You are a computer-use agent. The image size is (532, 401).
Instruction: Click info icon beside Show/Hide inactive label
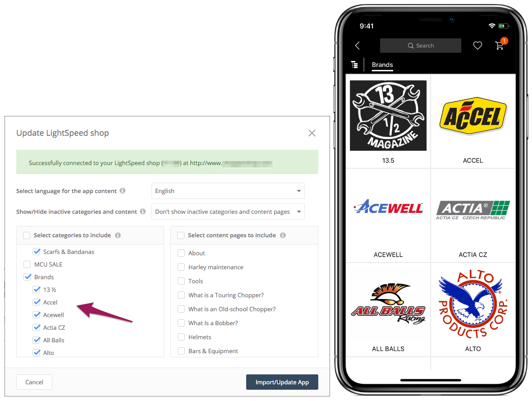tap(143, 211)
